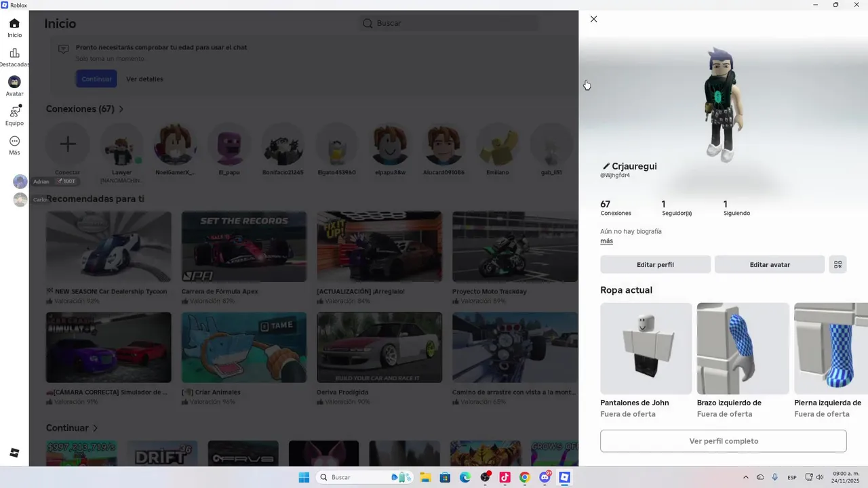Open Microsoft Store from taskbar
Viewport: 868px width, 488px height.
point(445,477)
